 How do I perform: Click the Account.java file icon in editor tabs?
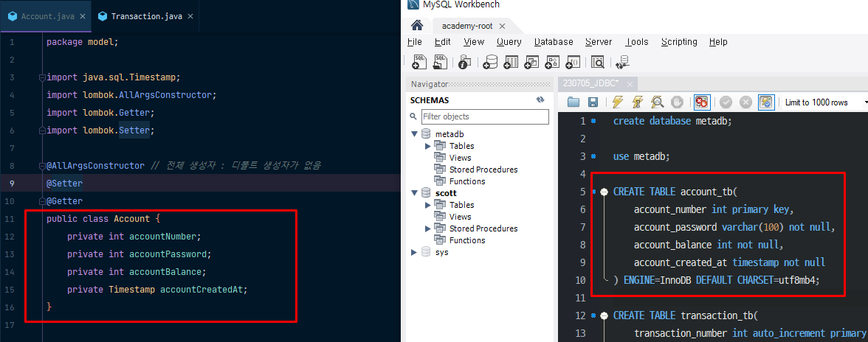coord(12,16)
